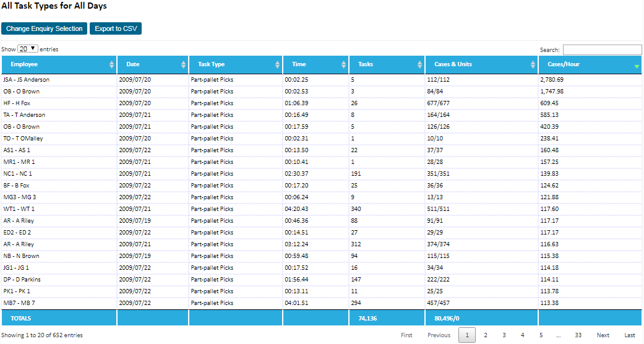This screenshot has height=344, width=644.
Task: Click cases/hour value 113.38
Action: coord(549,303)
